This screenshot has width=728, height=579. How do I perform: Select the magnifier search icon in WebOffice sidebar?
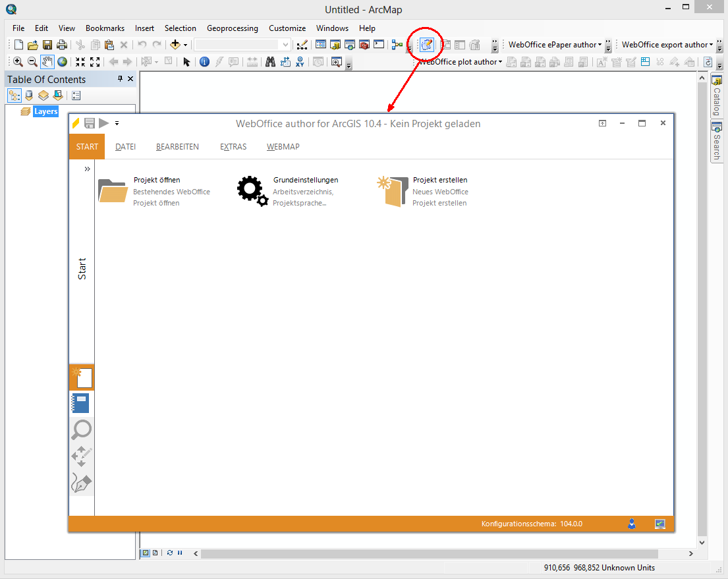pos(81,429)
